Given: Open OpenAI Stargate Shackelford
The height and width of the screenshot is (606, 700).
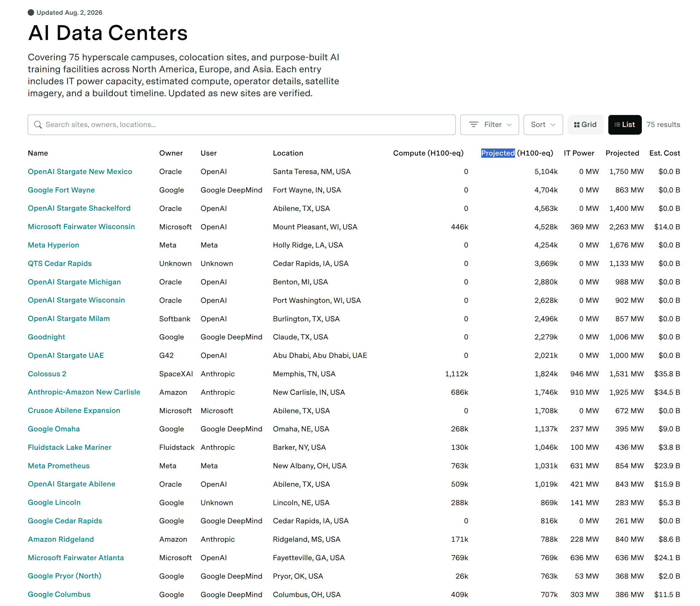Looking at the screenshot, I should pos(79,208).
